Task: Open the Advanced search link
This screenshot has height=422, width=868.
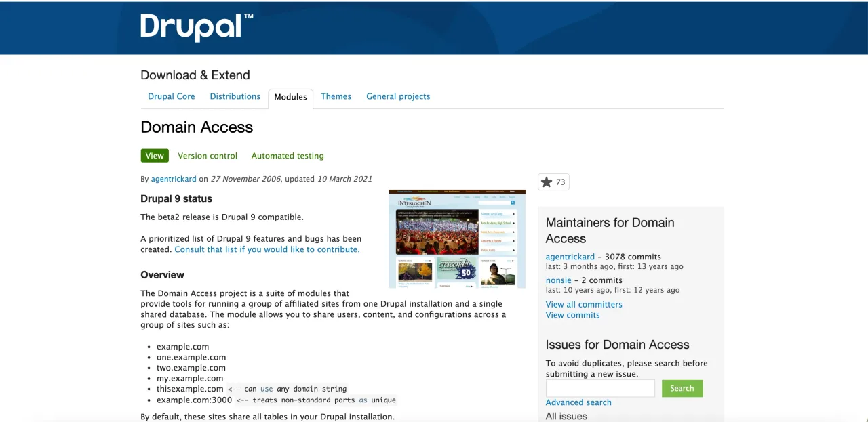Action: [578, 402]
